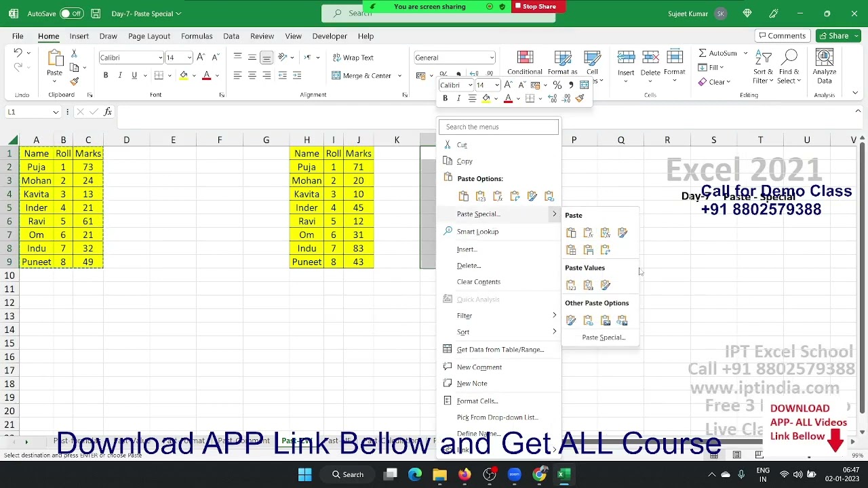Expand the Merge & Center dropdown arrow
This screenshot has width=868, height=488.
tap(399, 76)
